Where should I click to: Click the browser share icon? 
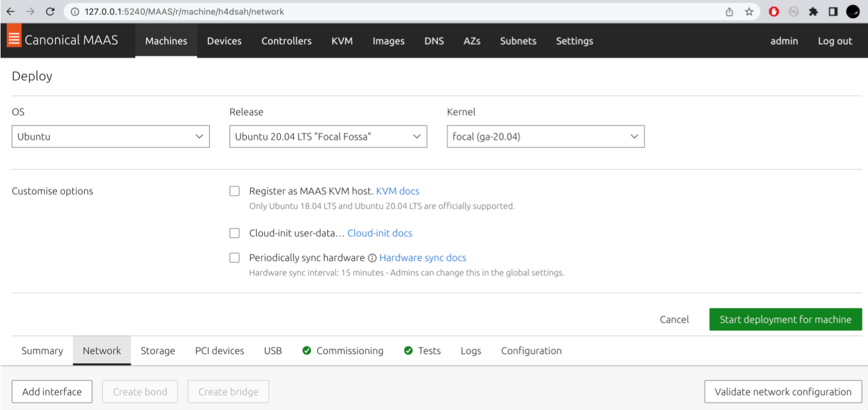[x=730, y=12]
